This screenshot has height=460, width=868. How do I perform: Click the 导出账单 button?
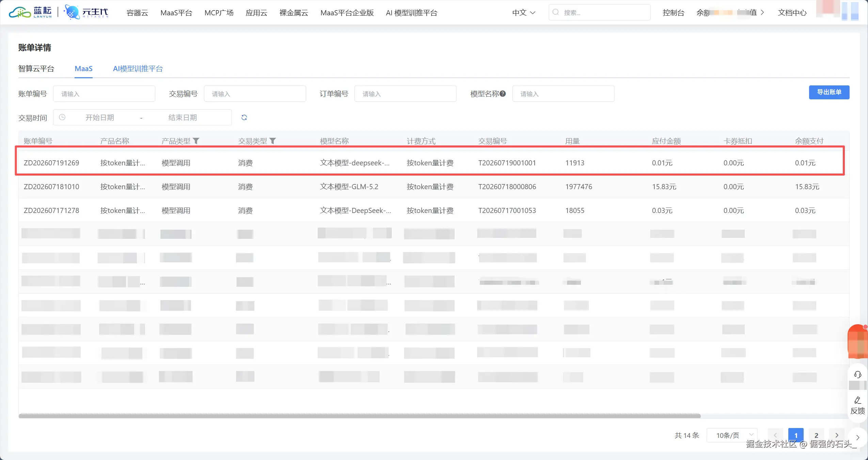(829, 92)
